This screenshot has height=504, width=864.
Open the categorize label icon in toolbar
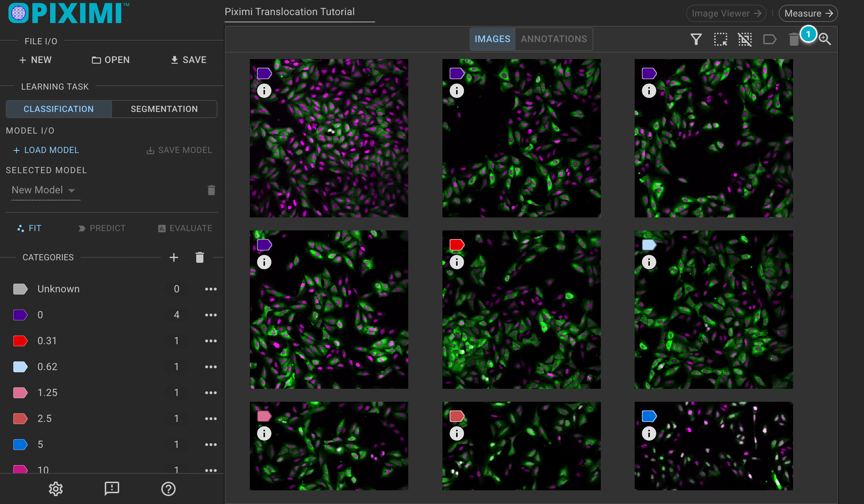tap(770, 39)
